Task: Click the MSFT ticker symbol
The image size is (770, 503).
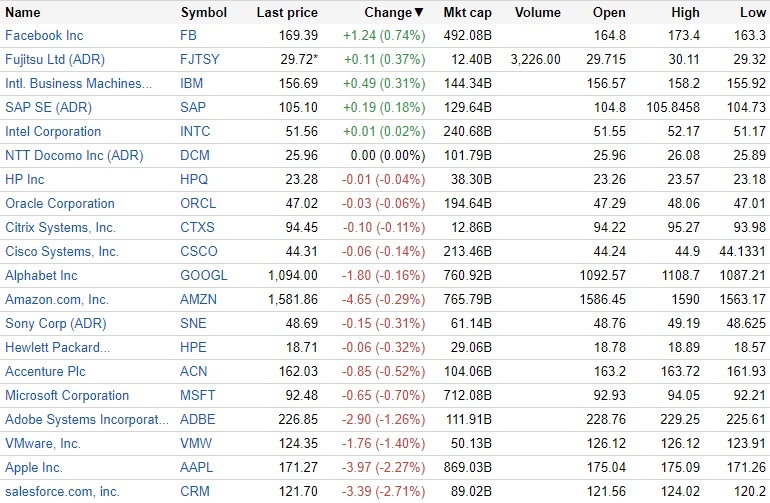Action: 198,396
